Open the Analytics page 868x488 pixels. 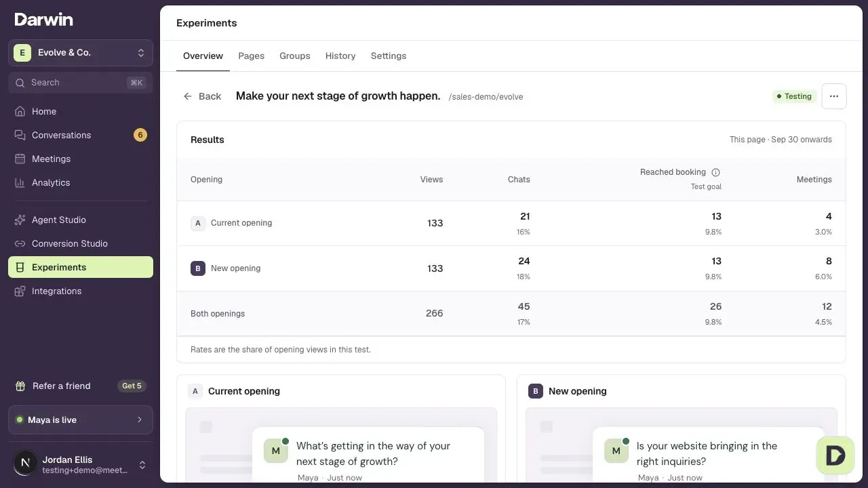tap(81, 182)
